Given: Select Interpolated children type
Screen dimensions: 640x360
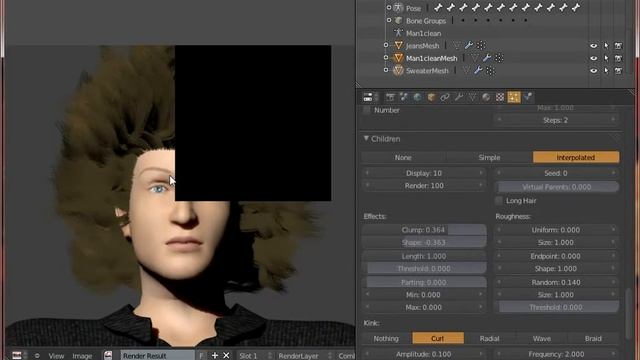Looking at the screenshot, I should 576,158.
